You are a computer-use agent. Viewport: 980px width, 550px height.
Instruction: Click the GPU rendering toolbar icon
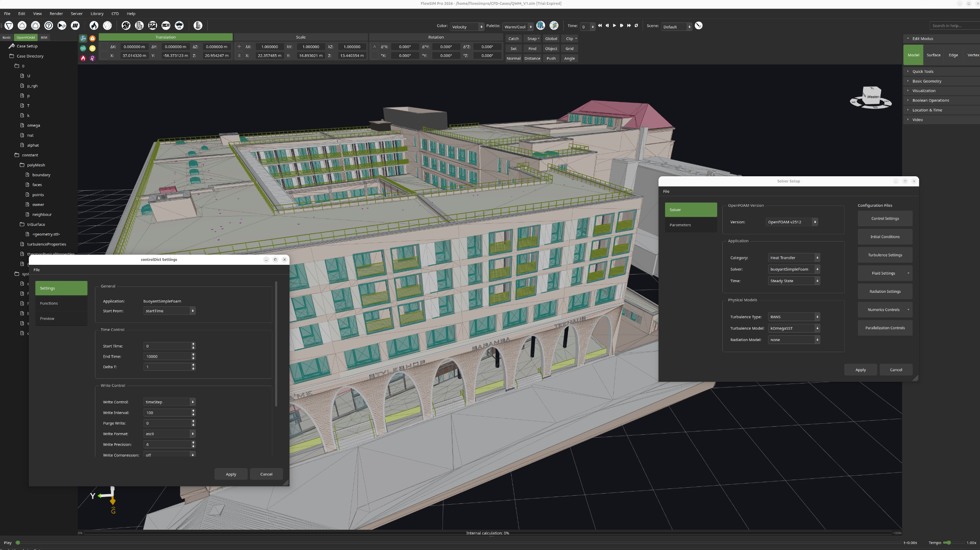pyautogui.click(x=166, y=25)
